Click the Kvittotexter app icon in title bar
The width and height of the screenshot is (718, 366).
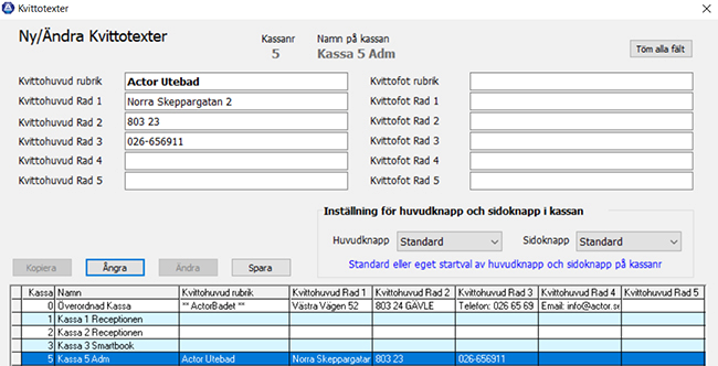click(8, 8)
